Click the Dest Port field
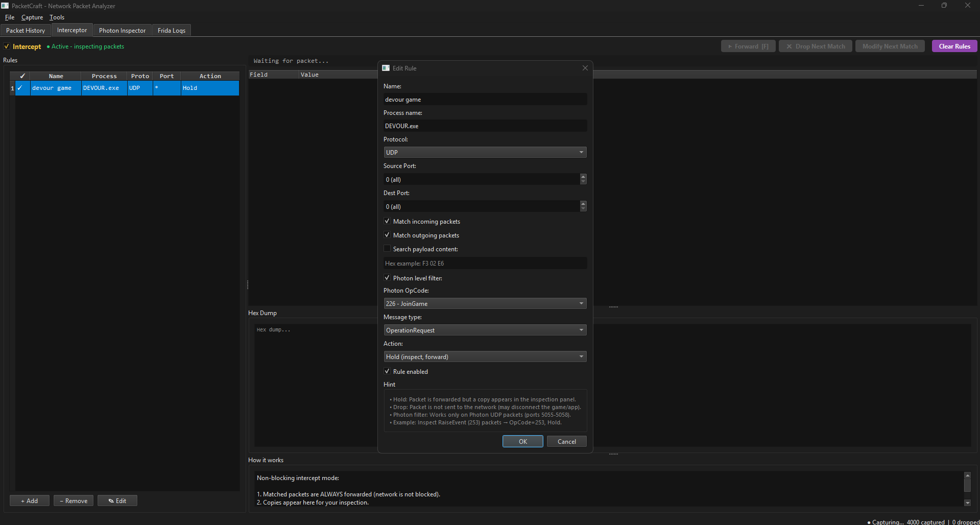 482,206
